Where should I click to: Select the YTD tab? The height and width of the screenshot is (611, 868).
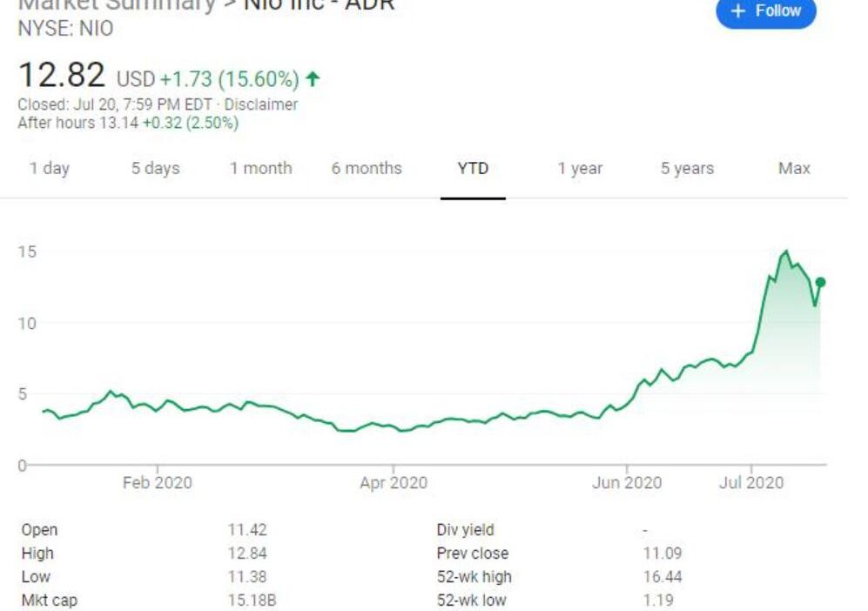473,168
